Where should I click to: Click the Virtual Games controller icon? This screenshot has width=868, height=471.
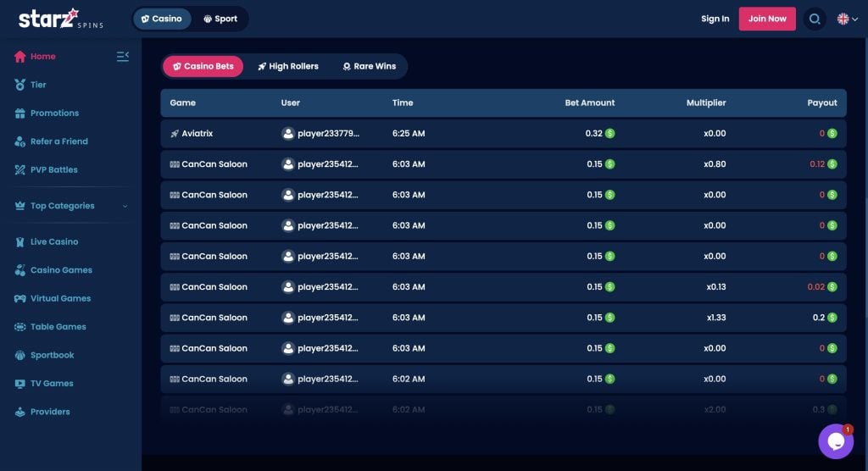coord(20,299)
